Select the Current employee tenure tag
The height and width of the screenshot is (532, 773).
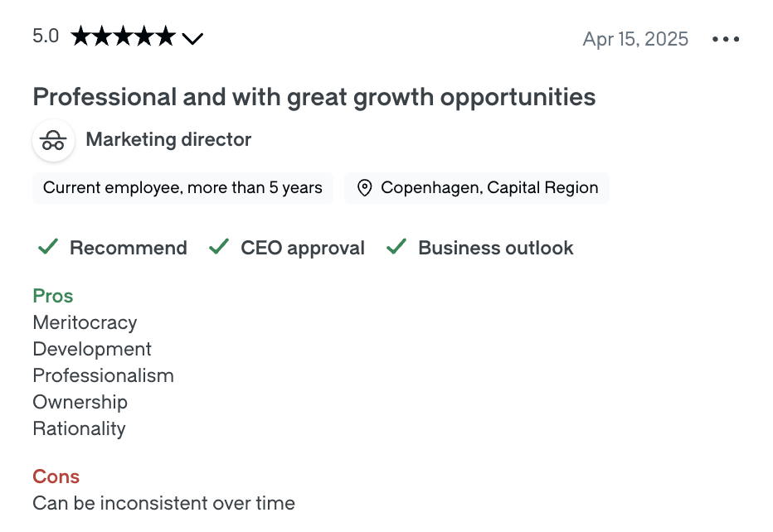click(183, 187)
